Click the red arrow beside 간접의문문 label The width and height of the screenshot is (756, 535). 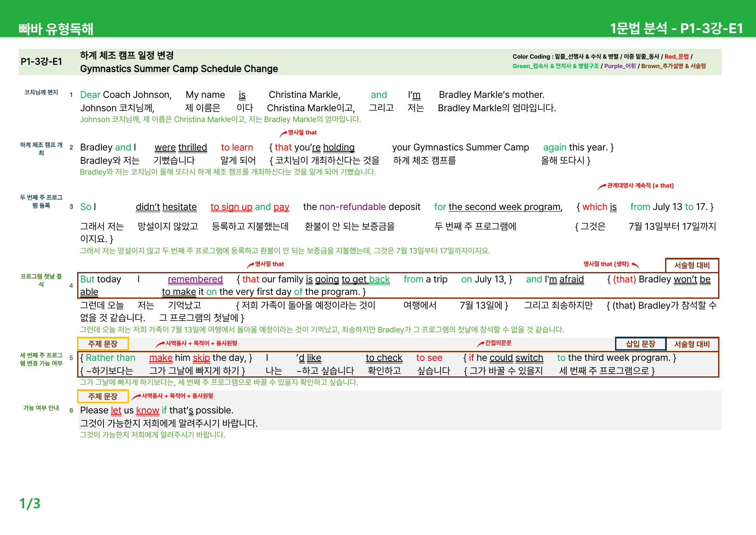coord(481,344)
